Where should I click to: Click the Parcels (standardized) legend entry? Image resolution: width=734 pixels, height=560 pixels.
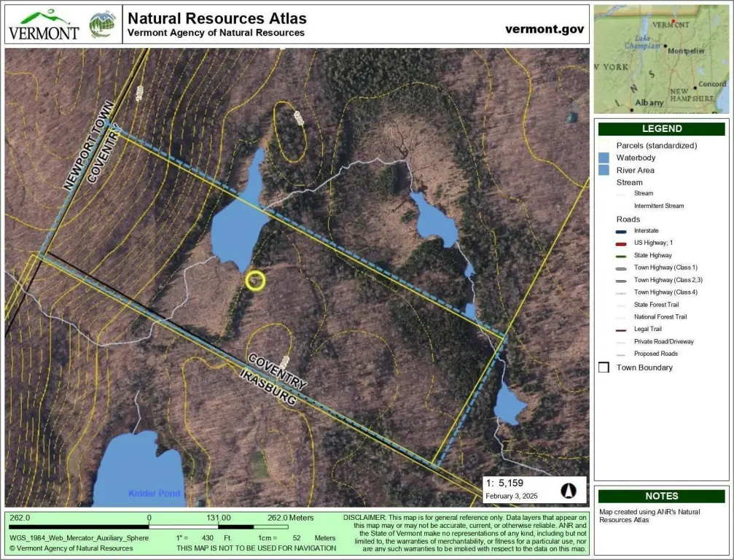(x=656, y=146)
